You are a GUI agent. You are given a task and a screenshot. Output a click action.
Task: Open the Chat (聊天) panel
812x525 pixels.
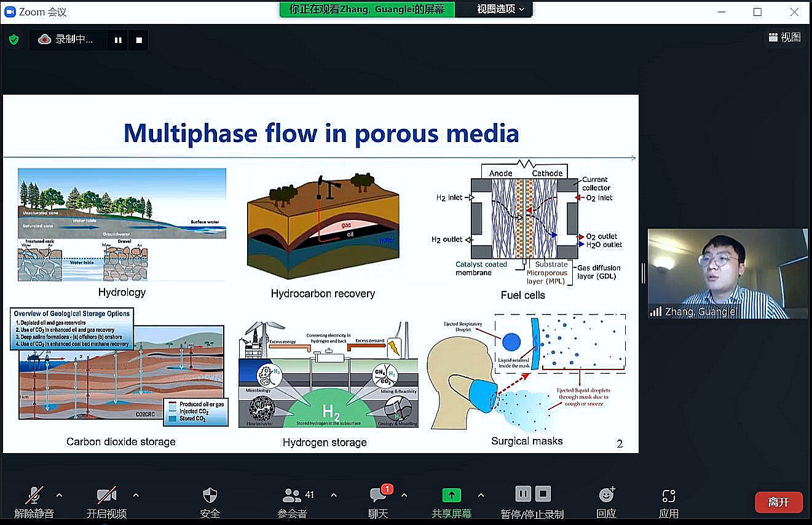click(378, 495)
